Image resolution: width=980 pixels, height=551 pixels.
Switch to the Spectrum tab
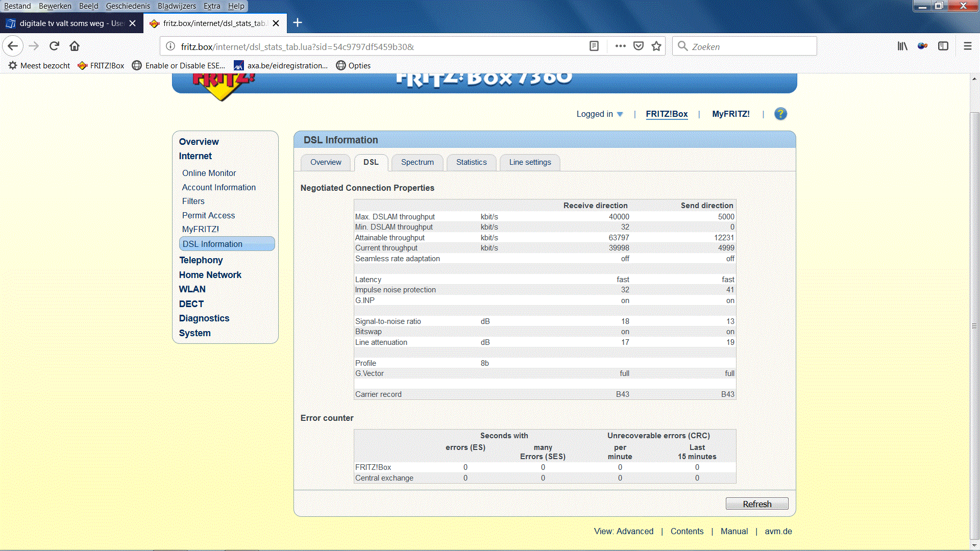tap(417, 162)
